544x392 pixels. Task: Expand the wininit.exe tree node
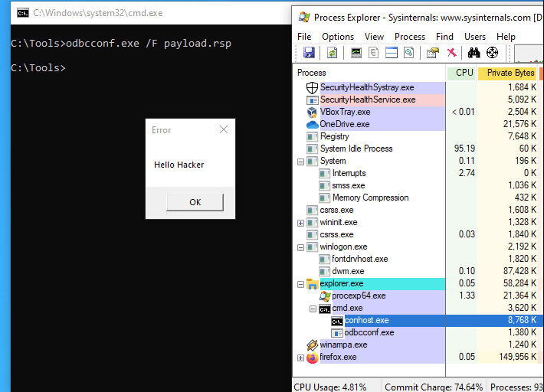tap(300, 224)
